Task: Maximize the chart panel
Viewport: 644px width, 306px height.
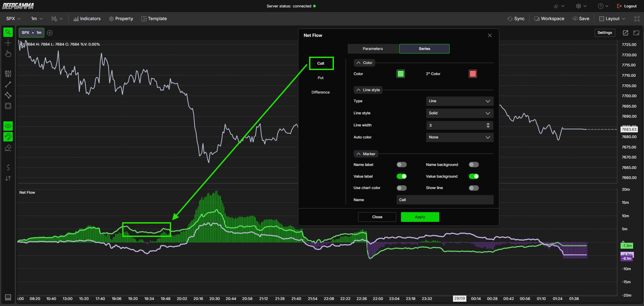Action: pyautogui.click(x=636, y=33)
